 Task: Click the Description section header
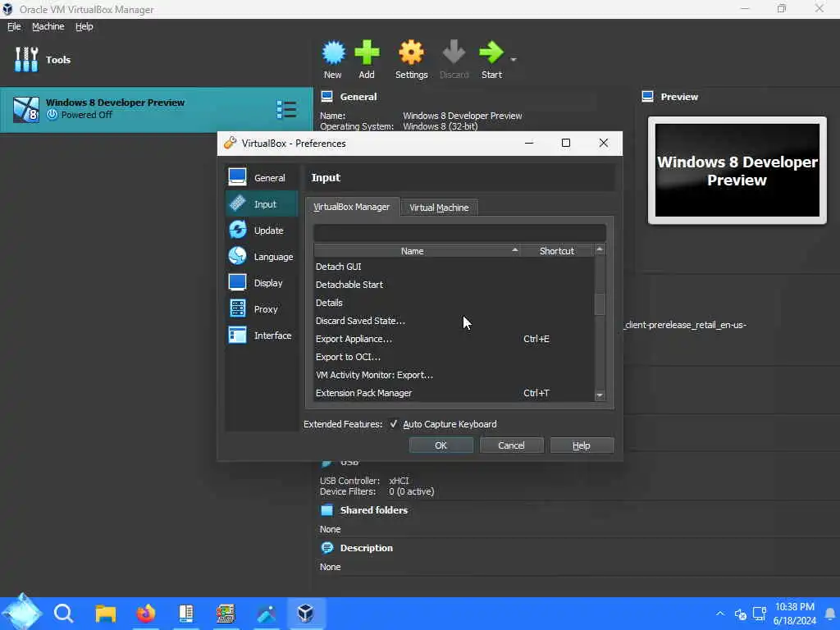[x=366, y=547]
